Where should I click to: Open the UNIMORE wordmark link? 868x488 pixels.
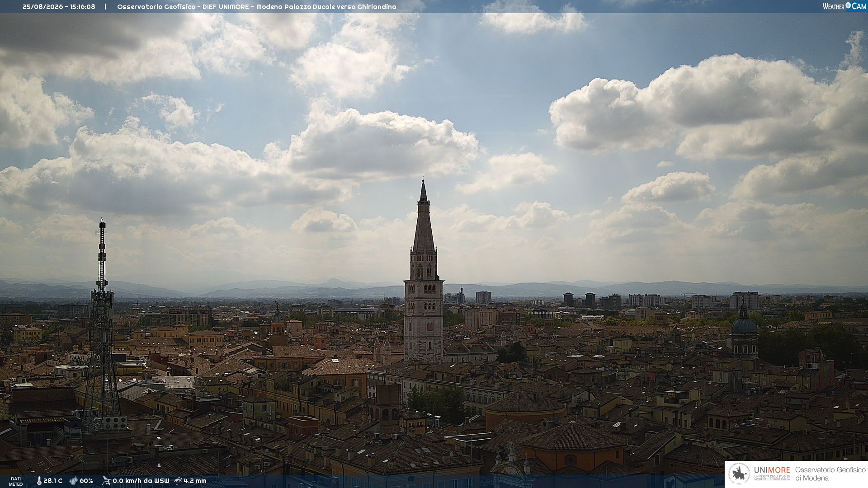click(772, 470)
